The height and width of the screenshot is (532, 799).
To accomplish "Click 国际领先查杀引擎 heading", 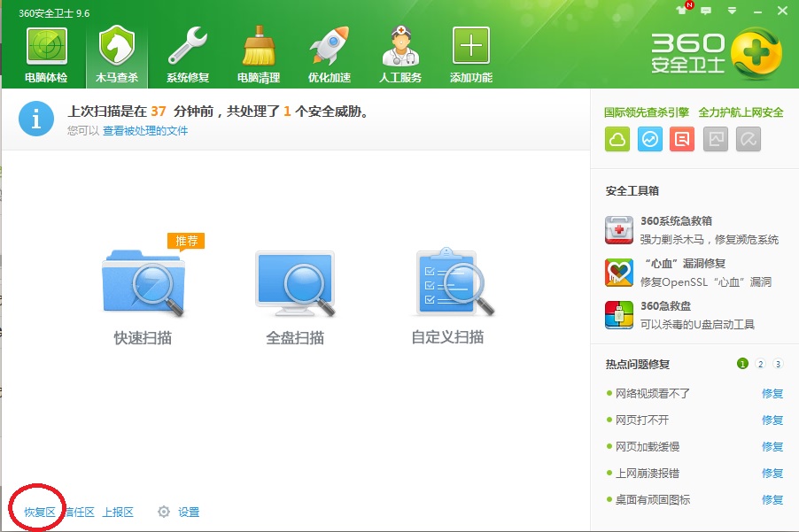I will click(646, 112).
